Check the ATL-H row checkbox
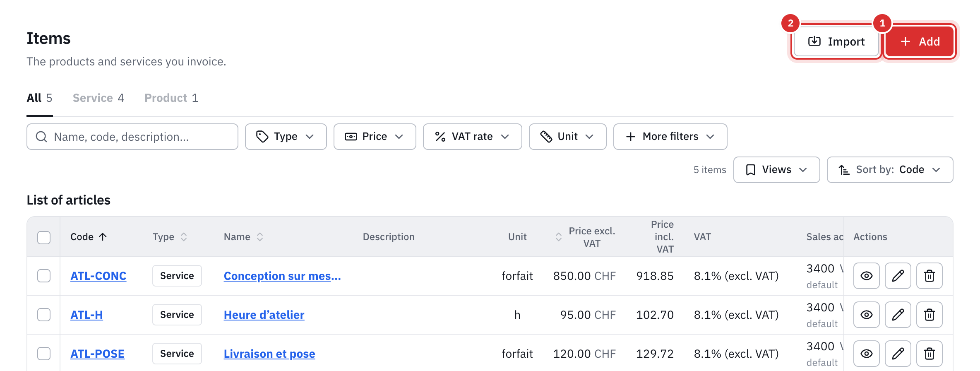 44,315
